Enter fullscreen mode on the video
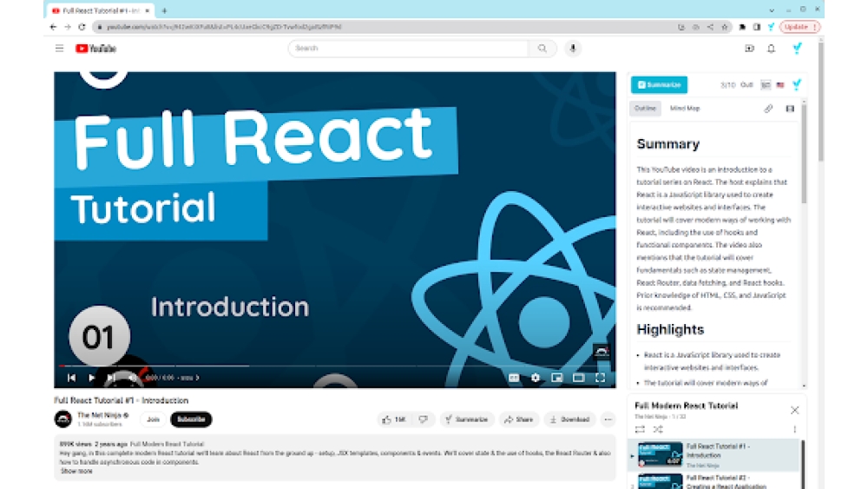Image resolution: width=868 pixels, height=489 pixels. (600, 378)
